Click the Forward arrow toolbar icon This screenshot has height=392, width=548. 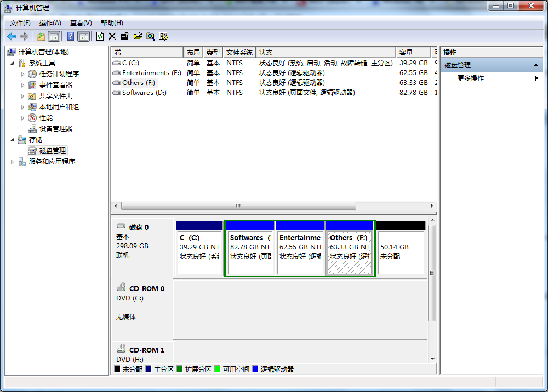point(24,36)
